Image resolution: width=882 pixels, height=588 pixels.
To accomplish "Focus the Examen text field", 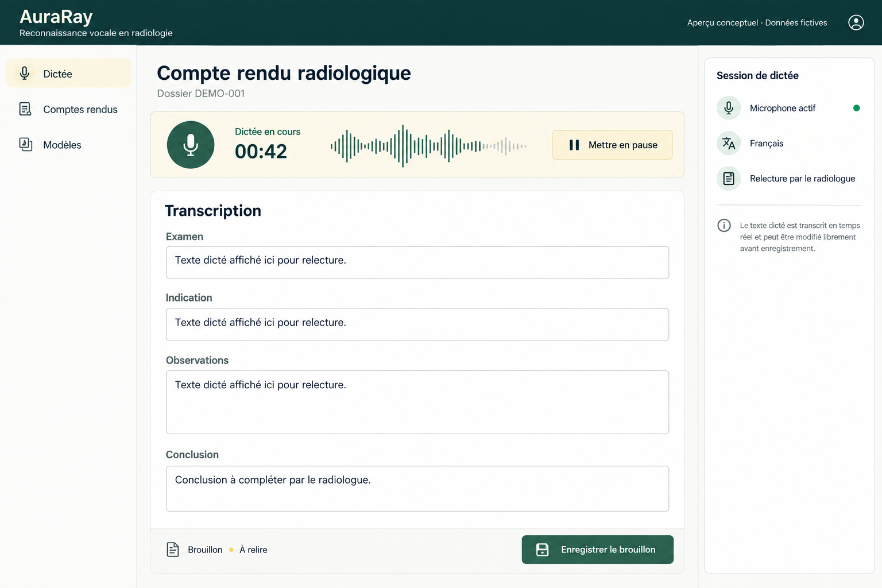I will tap(417, 262).
